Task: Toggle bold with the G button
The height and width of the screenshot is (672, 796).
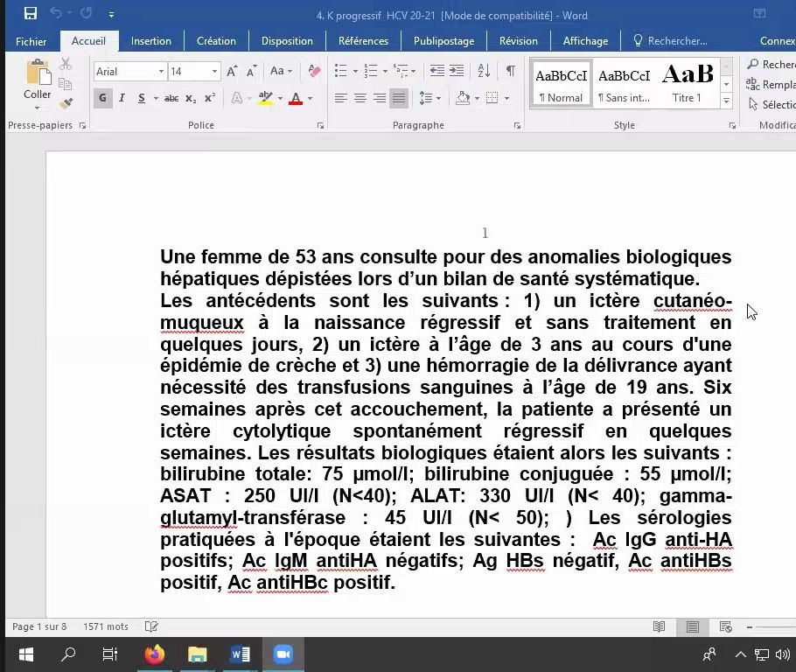Action: point(103,98)
